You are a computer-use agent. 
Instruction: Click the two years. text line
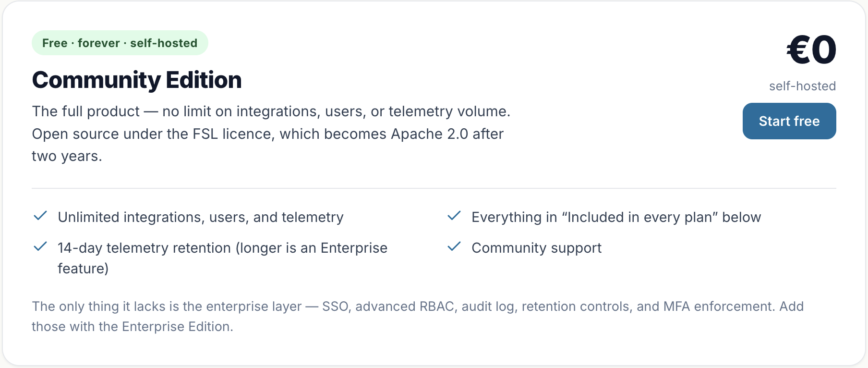pyautogui.click(x=67, y=156)
